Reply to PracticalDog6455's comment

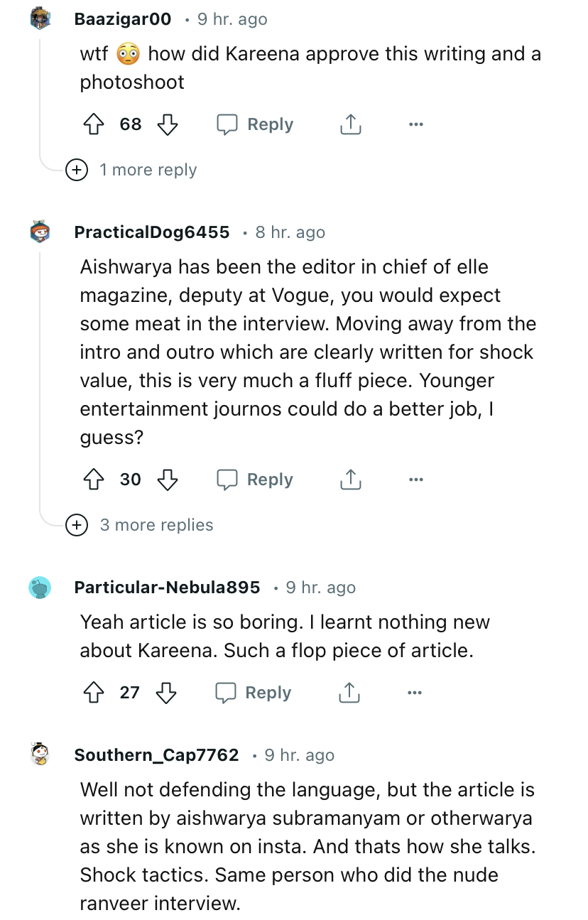click(256, 480)
